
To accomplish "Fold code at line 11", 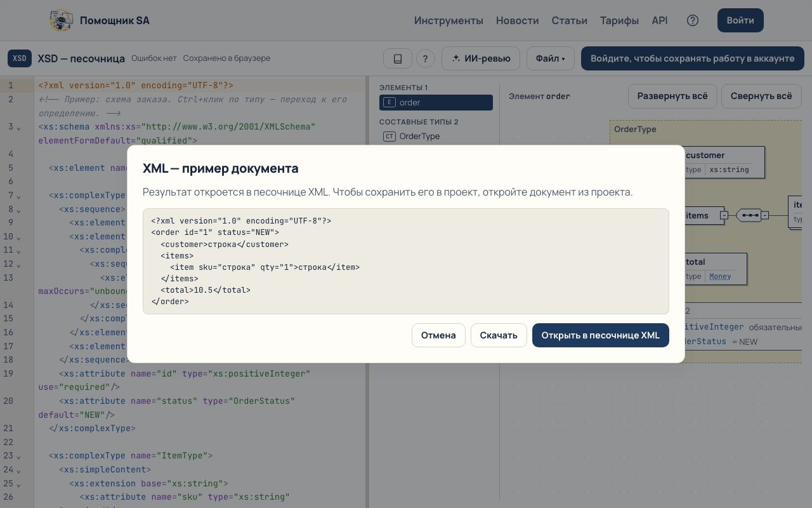I will click(x=18, y=251).
